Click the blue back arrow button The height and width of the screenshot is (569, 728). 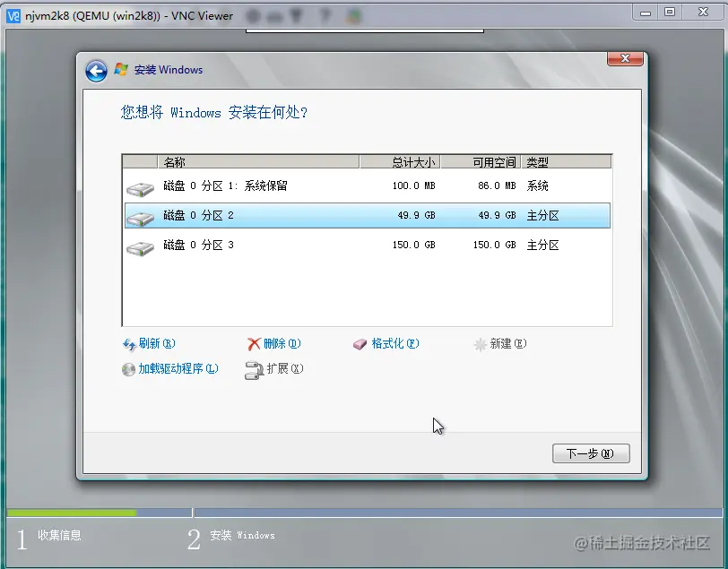pyautogui.click(x=96, y=70)
